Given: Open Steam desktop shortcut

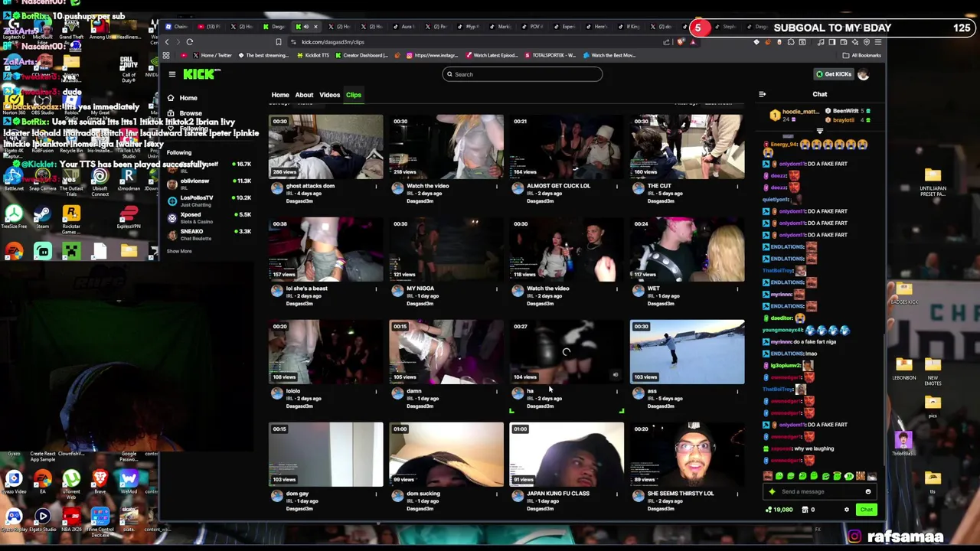Looking at the screenshot, I should (42, 217).
